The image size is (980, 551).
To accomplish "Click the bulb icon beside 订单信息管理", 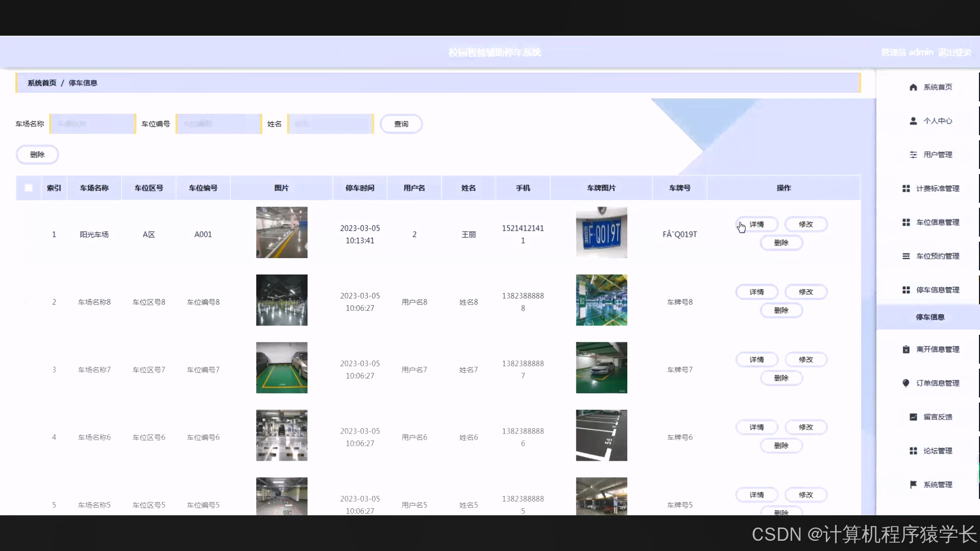I will point(906,383).
